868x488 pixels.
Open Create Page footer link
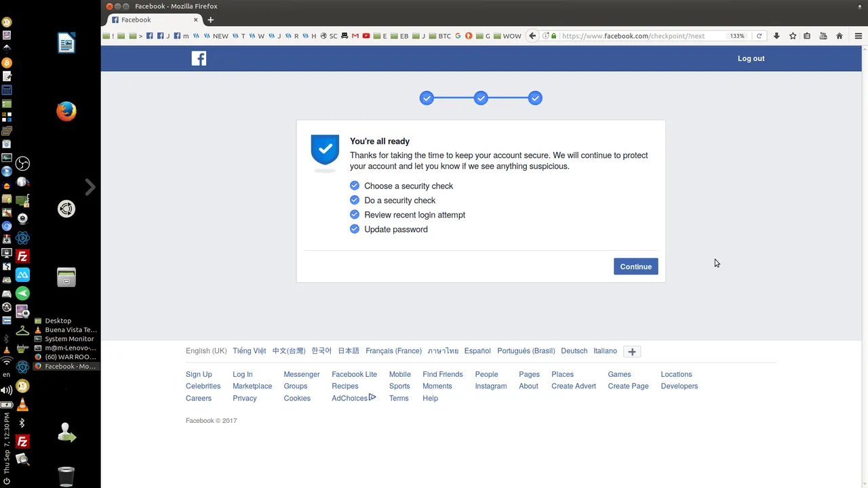[x=628, y=386]
